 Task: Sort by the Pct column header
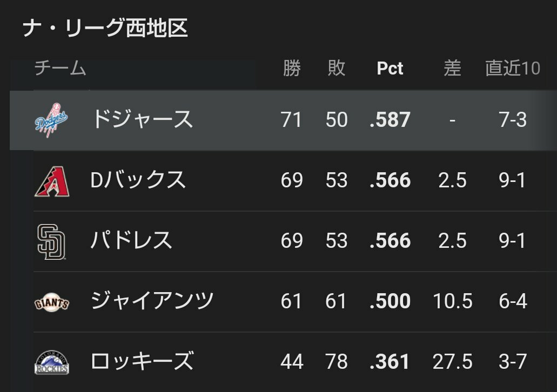[390, 68]
